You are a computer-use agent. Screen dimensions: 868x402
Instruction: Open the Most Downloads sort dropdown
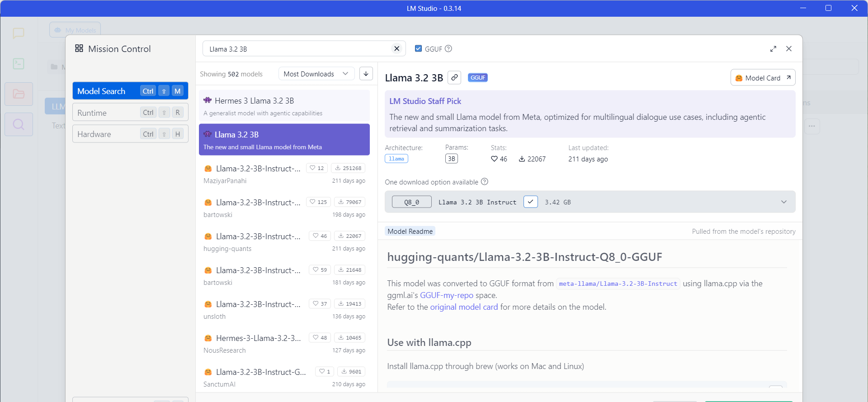click(x=316, y=74)
